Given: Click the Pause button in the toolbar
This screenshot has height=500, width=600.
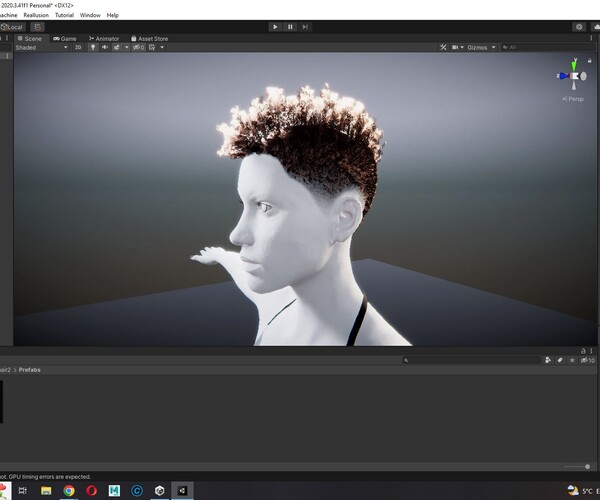Looking at the screenshot, I should click(290, 27).
